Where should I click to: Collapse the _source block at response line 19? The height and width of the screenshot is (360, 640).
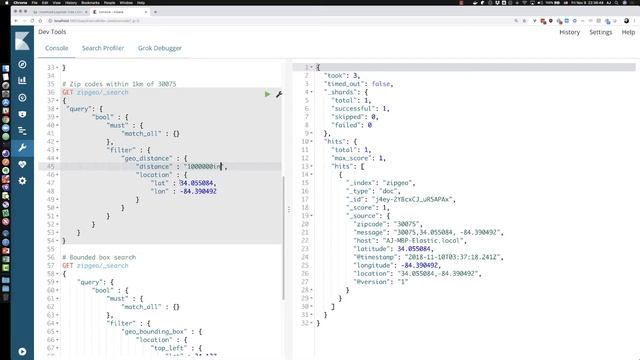(311, 216)
